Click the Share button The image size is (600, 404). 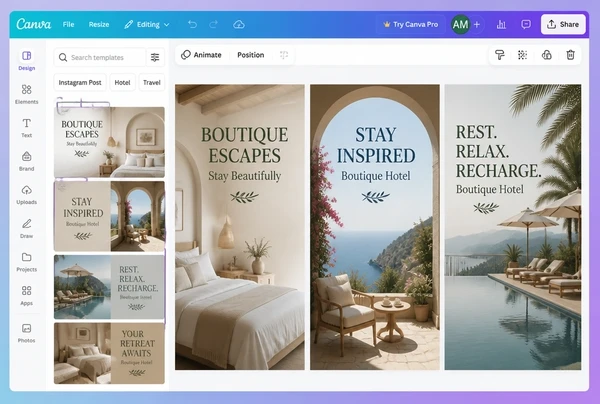pyautogui.click(x=563, y=24)
